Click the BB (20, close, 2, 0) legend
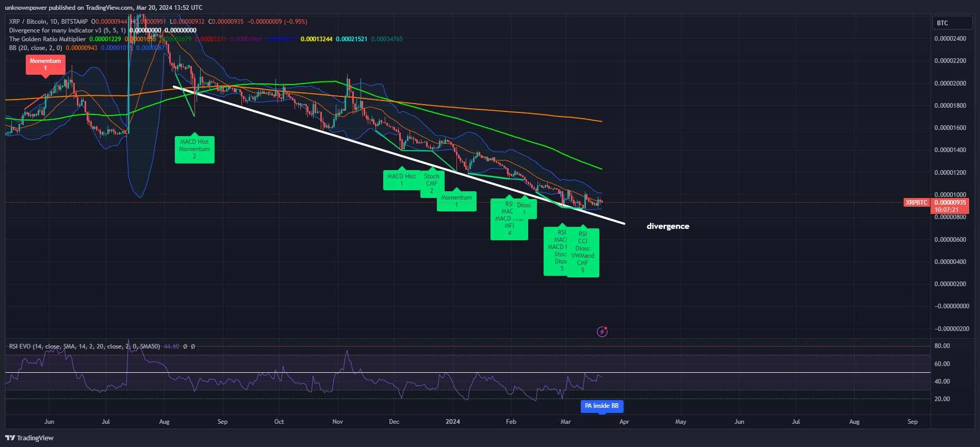This screenshot has height=447, width=980. pyautogui.click(x=36, y=48)
